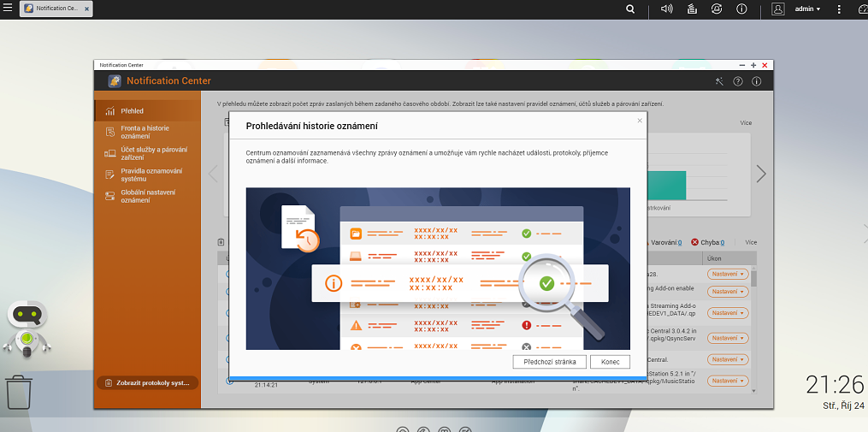Viewport: 868px width, 432px height.
Task: Click the Globální nastavení sliders icon
Action: click(x=110, y=196)
